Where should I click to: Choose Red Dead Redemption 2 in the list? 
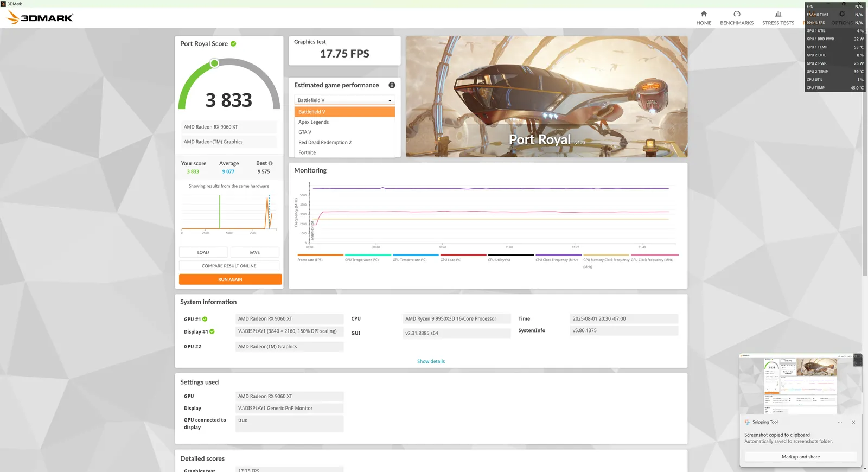[x=325, y=143]
